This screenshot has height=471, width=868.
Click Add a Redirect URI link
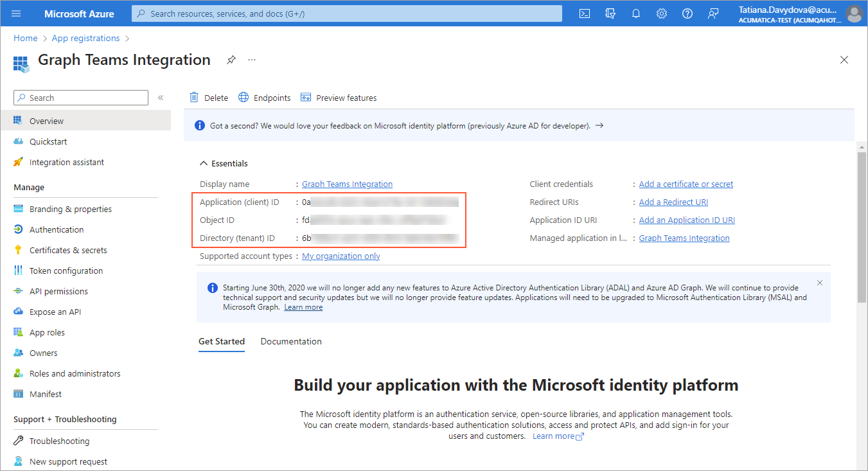coord(673,202)
